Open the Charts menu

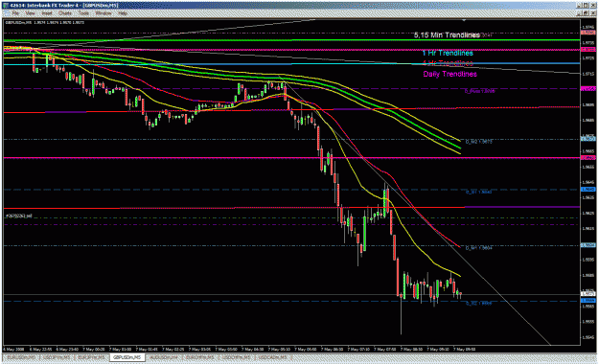coord(65,13)
